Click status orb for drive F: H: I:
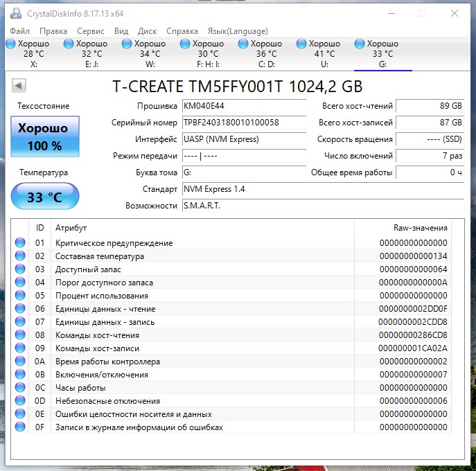 tap(185, 44)
